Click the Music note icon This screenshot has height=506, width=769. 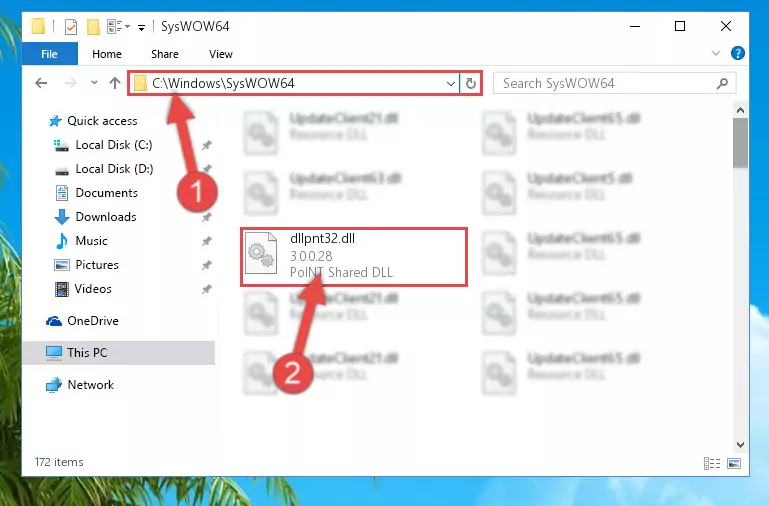click(61, 241)
